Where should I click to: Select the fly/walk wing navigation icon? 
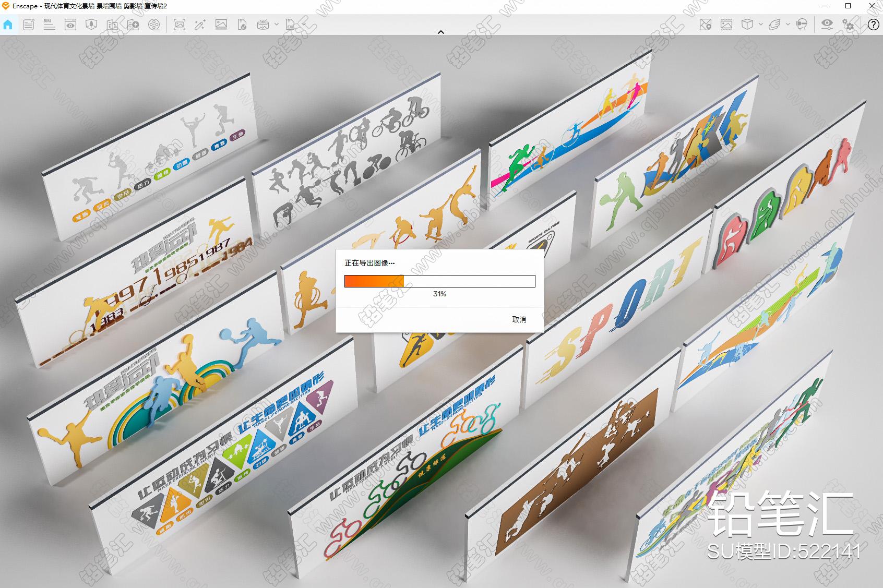(x=775, y=25)
